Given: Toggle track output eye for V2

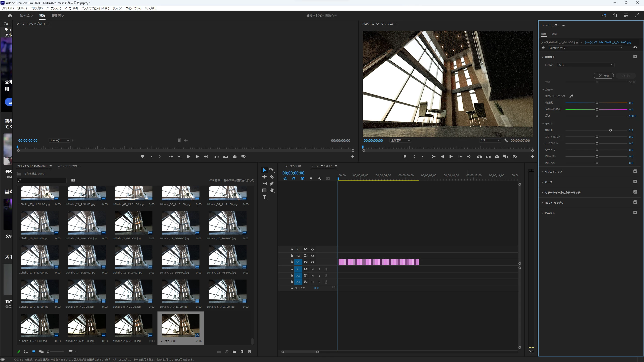Looking at the screenshot, I should [x=313, y=256].
